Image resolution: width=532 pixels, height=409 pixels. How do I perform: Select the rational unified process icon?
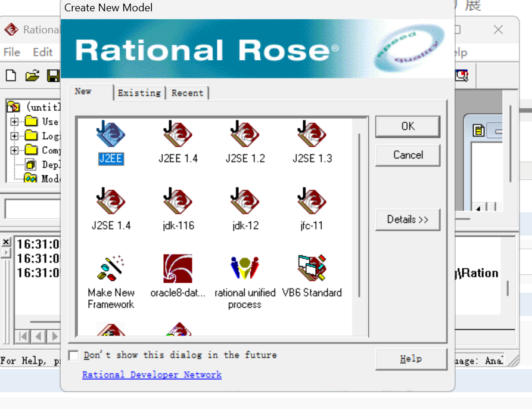click(x=245, y=268)
